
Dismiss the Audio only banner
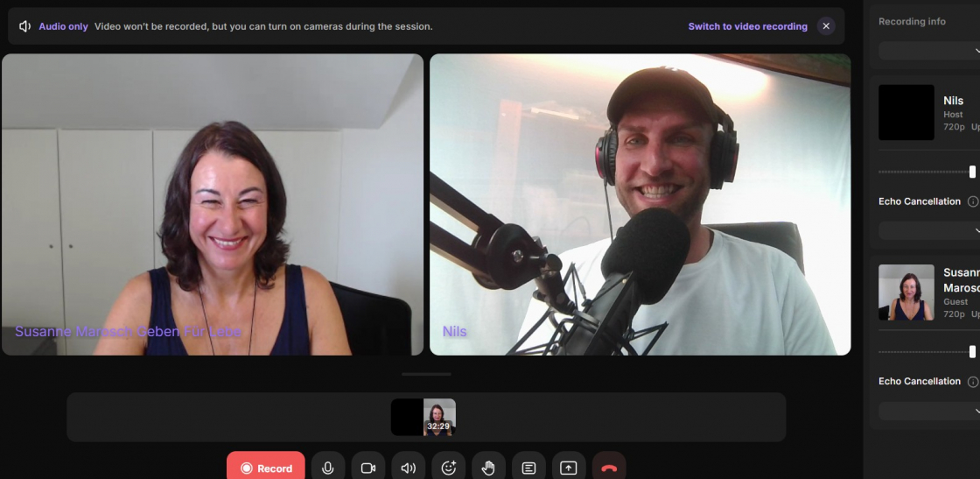click(826, 26)
